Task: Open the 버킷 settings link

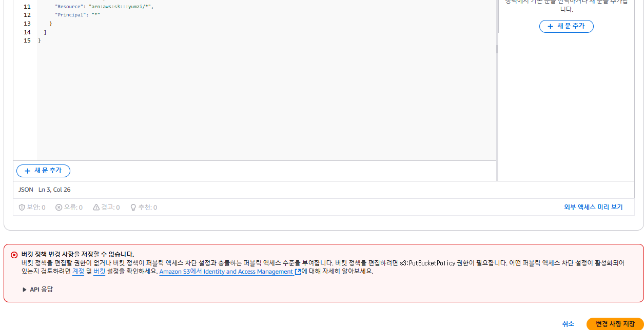Action: click(x=99, y=272)
